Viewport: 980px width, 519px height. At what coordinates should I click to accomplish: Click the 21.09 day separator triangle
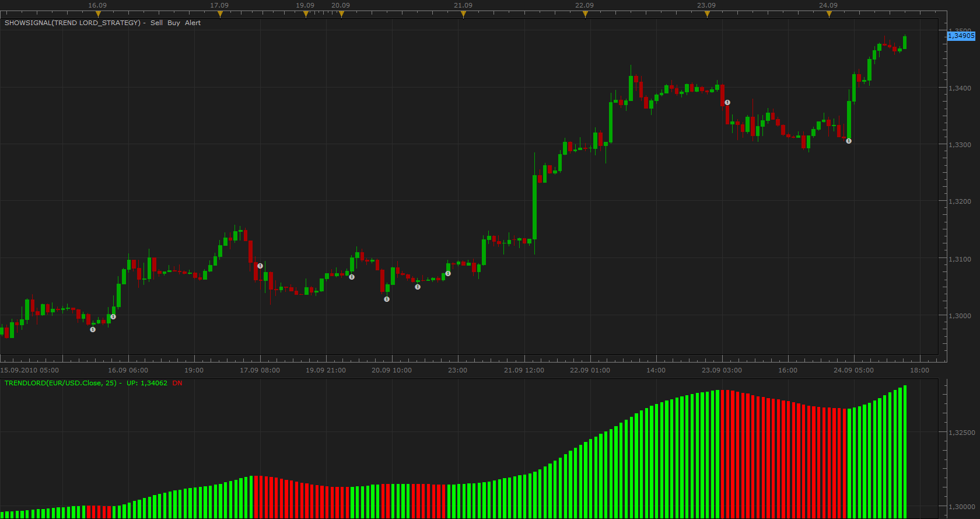463,14
